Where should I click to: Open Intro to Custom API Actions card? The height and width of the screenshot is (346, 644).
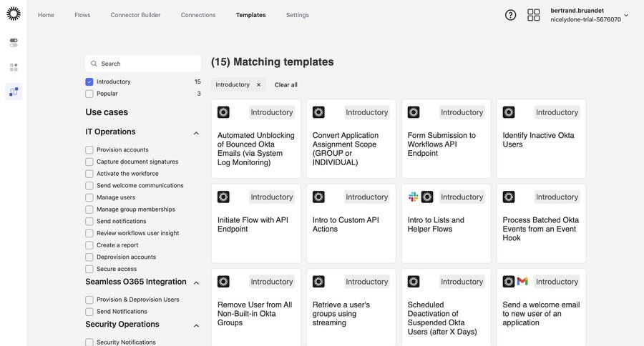click(351, 223)
